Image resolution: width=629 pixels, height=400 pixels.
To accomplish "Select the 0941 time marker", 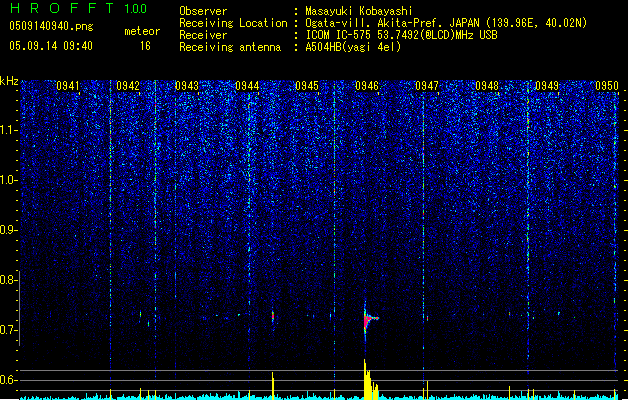I will (68, 87).
